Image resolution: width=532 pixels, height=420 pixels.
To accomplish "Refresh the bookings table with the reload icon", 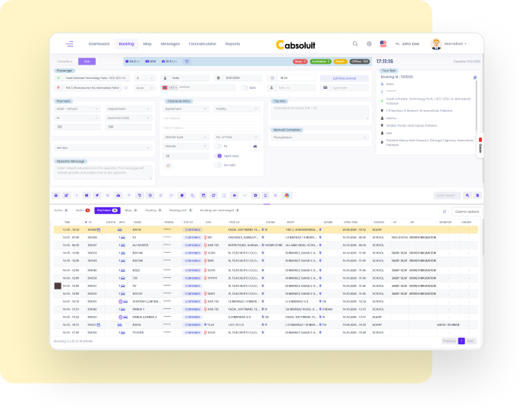I will tap(445, 212).
